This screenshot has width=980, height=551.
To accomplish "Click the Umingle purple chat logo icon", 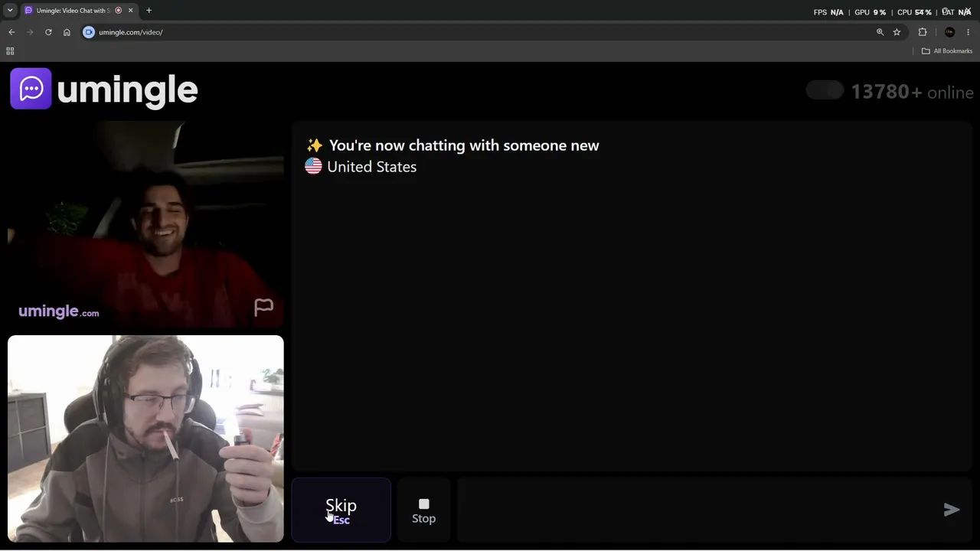I will pyautogui.click(x=31, y=89).
